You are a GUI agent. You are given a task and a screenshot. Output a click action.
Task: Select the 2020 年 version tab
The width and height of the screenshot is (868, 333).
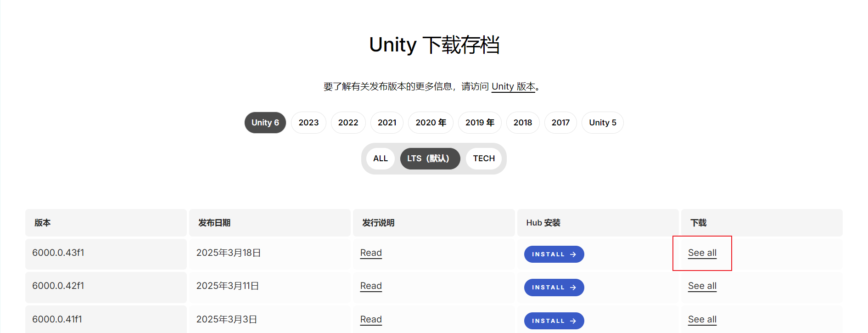[x=431, y=123]
